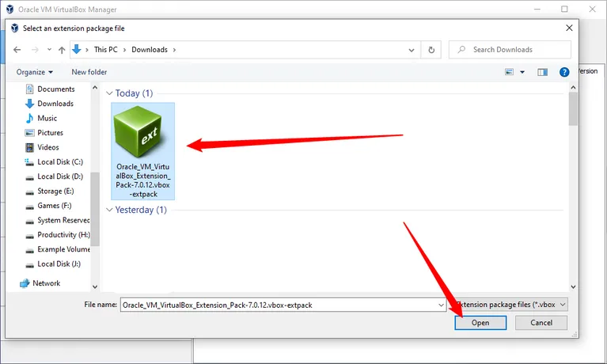Viewport: 607px width, 364px height.
Task: Open the blue Help button
Action: pyautogui.click(x=564, y=72)
